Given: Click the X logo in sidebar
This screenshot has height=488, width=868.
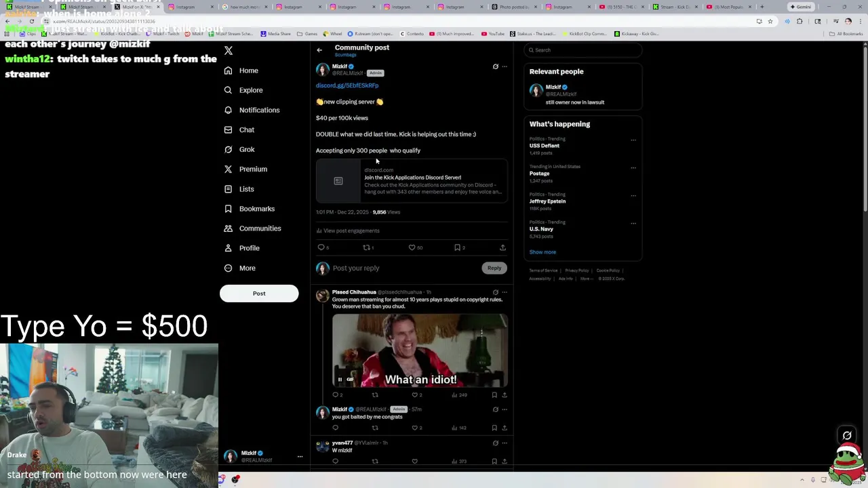Looking at the screenshot, I should pos(229,51).
